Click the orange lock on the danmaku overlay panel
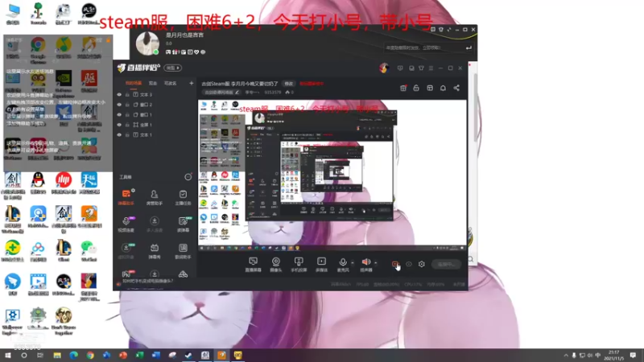 (109, 39)
